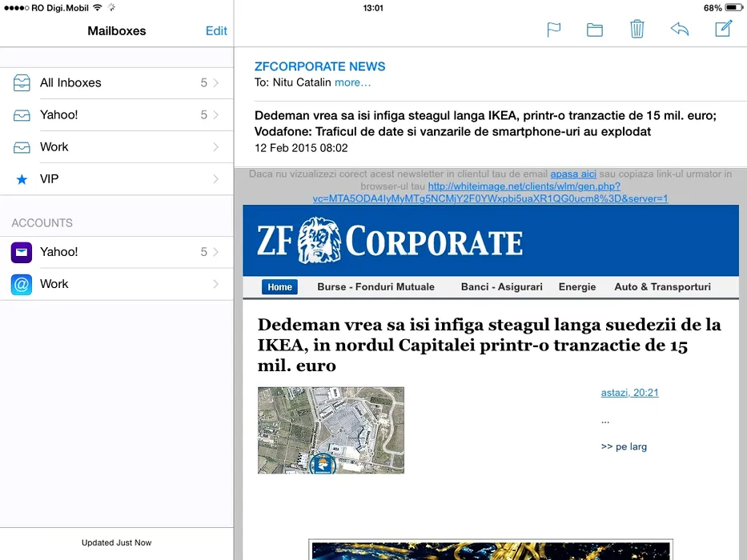Open Banci - Asigurari newsletter tab
Image resolution: width=747 pixels, height=560 pixels.
[x=501, y=287]
